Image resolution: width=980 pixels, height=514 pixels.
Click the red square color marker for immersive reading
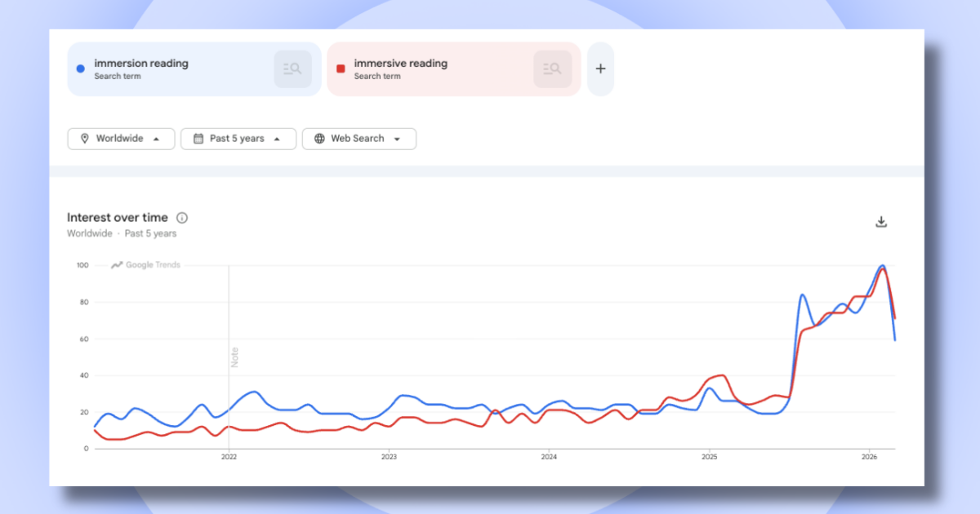[340, 69]
